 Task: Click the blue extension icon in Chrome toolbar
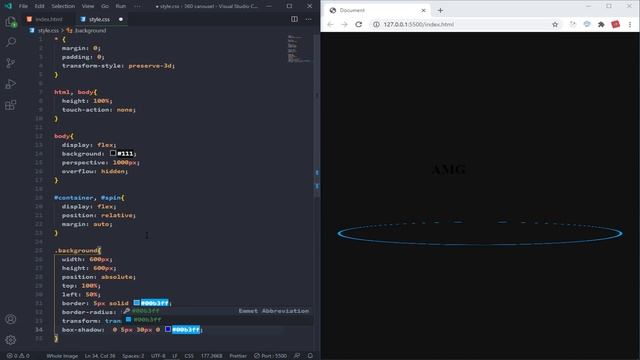(x=587, y=24)
